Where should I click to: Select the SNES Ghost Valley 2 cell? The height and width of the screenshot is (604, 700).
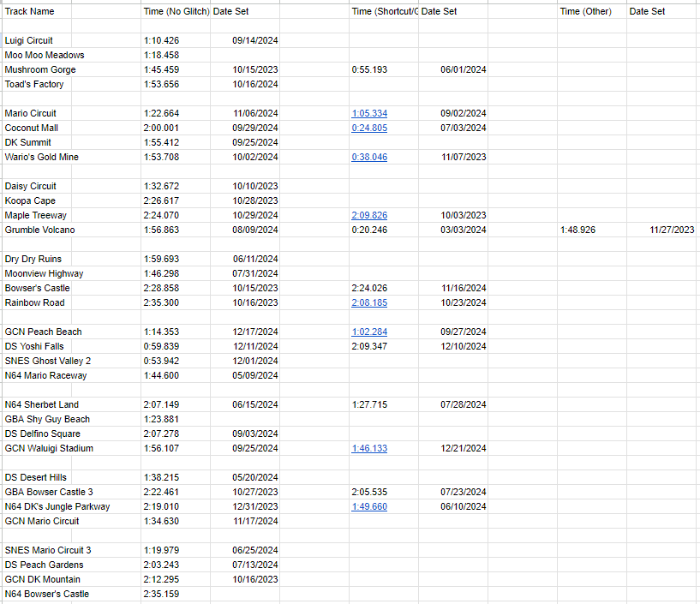point(37,362)
